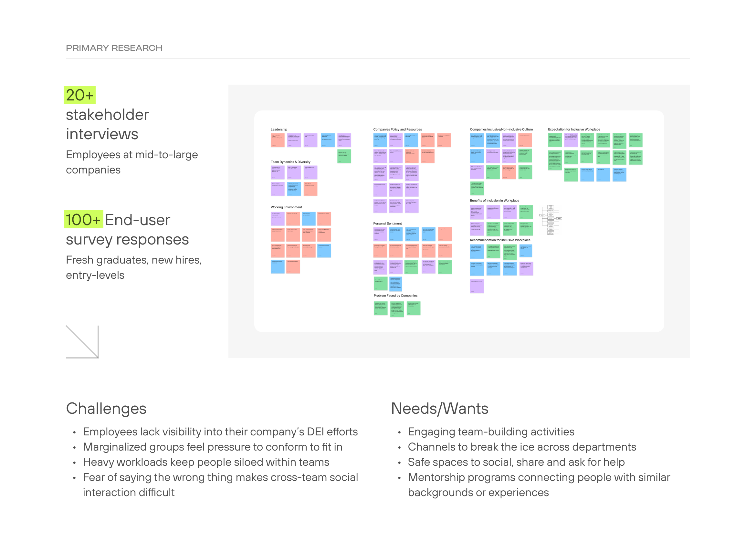The height and width of the screenshot is (541, 756).
Task: Select the "Working Environment" group title
Action: (286, 207)
